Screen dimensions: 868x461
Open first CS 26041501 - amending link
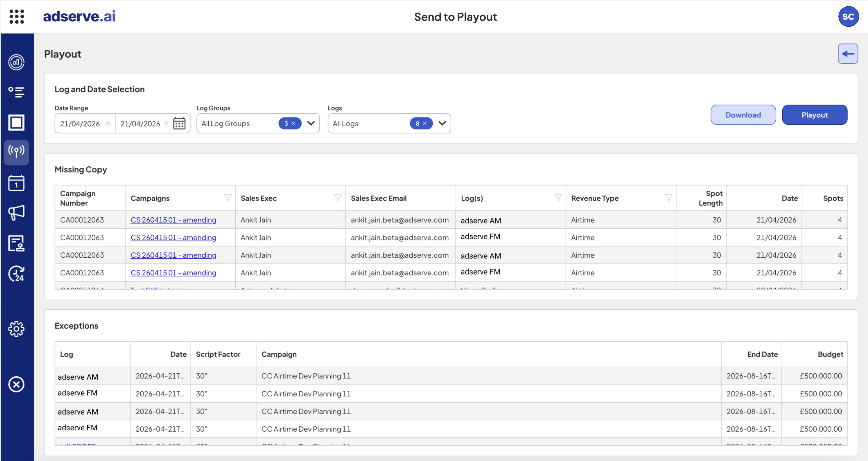(173, 220)
